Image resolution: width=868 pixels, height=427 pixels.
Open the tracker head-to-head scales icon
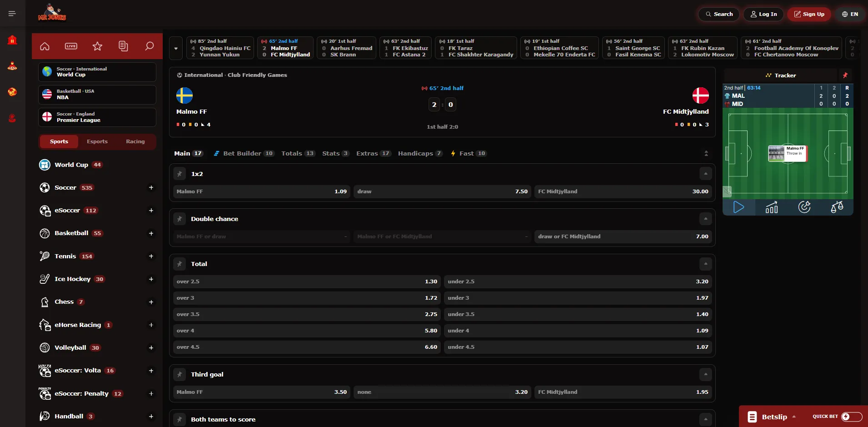point(837,207)
